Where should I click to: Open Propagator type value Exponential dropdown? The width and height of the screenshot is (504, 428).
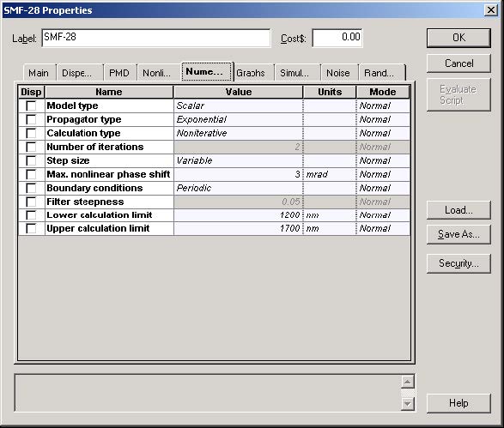coord(238,119)
